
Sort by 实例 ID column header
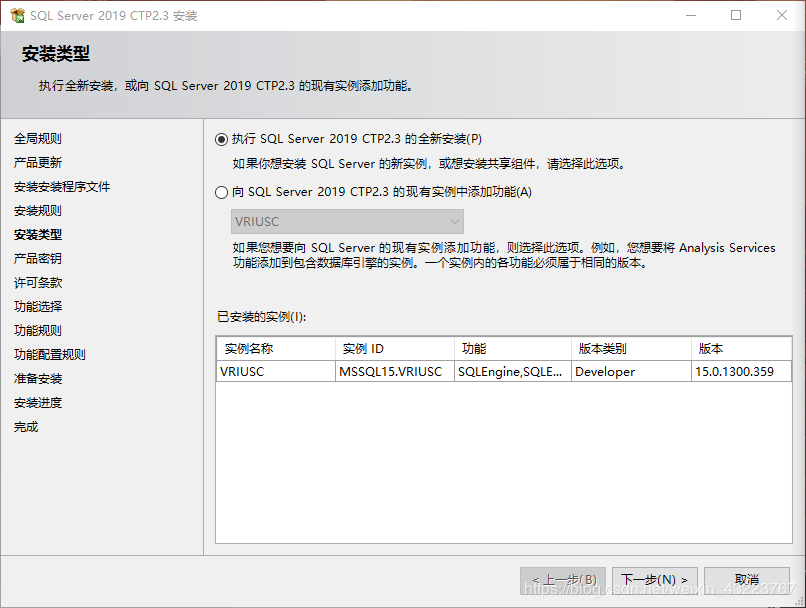[x=395, y=348]
